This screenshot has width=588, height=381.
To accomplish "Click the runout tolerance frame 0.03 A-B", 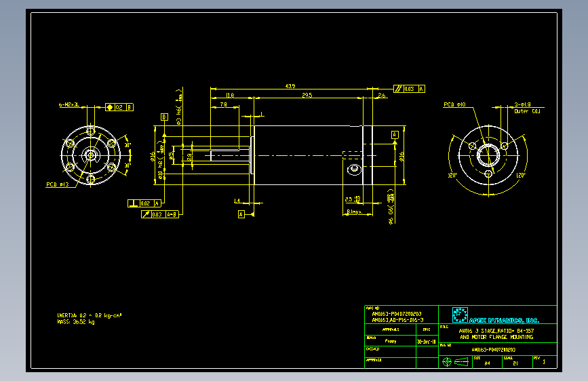I will (x=160, y=214).
